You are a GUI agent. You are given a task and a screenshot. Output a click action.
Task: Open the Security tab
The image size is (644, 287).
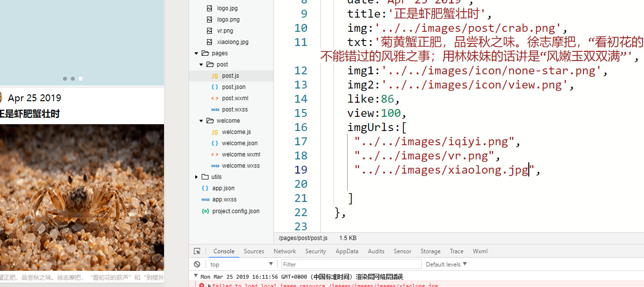315,251
